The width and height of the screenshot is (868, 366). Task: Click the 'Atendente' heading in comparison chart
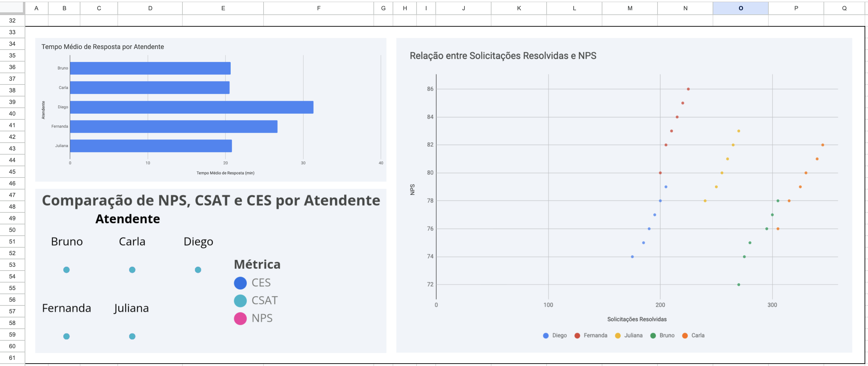pyautogui.click(x=128, y=219)
